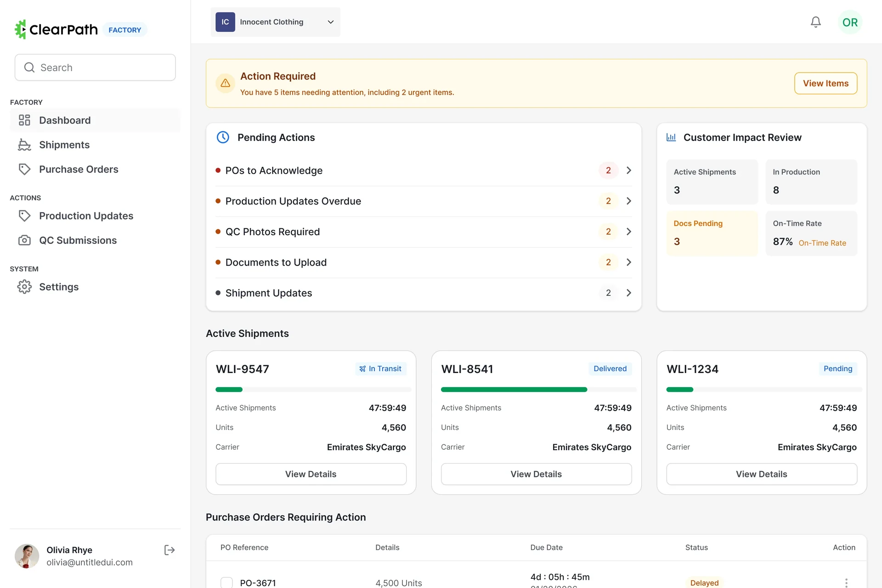Click the Pending Actions clock icon
882x588 pixels.
[x=223, y=137]
